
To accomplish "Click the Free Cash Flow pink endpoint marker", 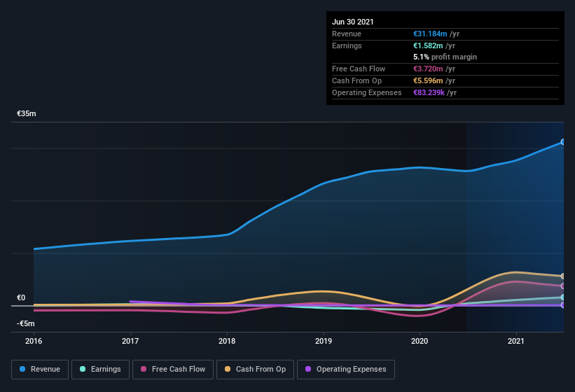I will pos(563,286).
